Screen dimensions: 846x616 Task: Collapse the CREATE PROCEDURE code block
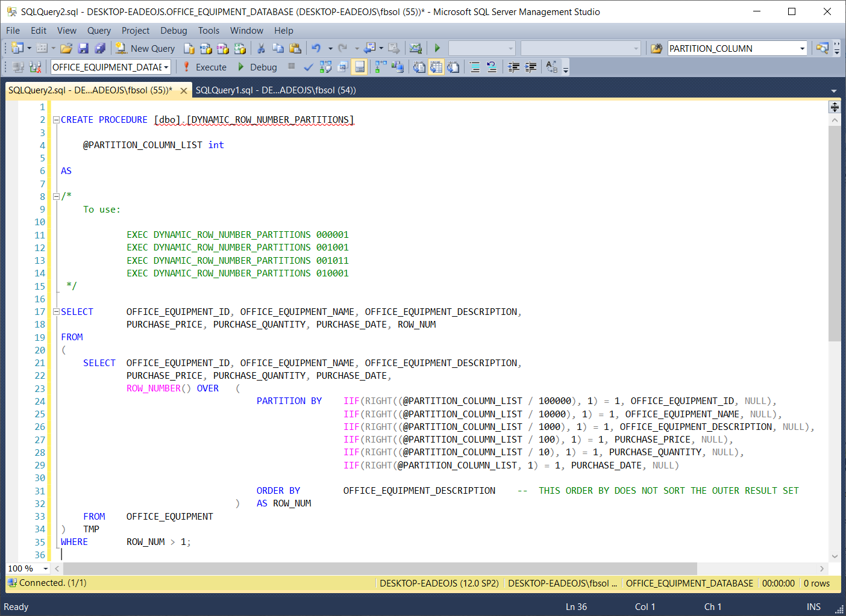[56, 120]
